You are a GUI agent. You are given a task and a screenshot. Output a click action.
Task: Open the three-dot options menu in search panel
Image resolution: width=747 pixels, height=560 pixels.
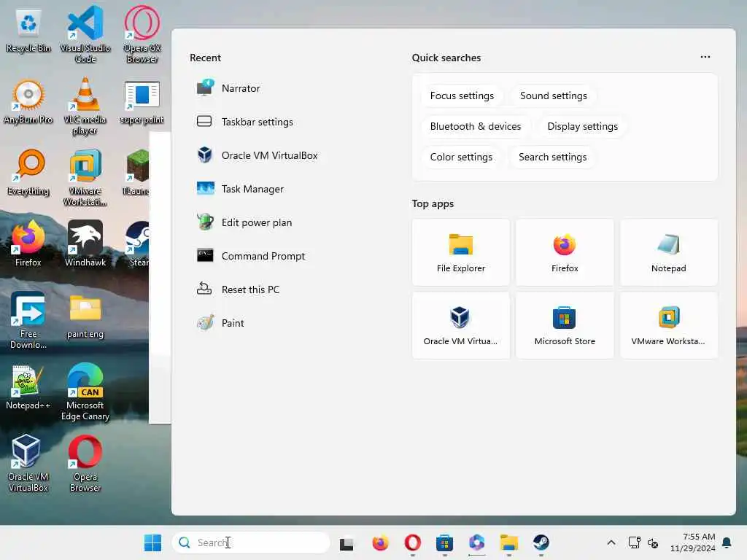pyautogui.click(x=705, y=57)
